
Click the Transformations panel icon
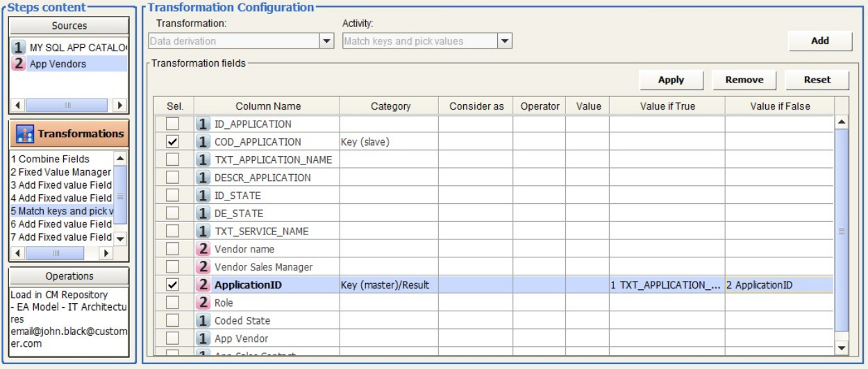(x=26, y=134)
